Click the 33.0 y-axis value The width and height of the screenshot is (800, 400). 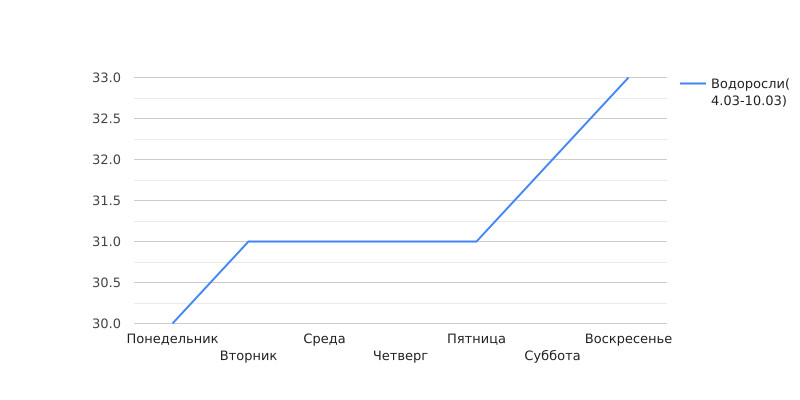coord(106,78)
